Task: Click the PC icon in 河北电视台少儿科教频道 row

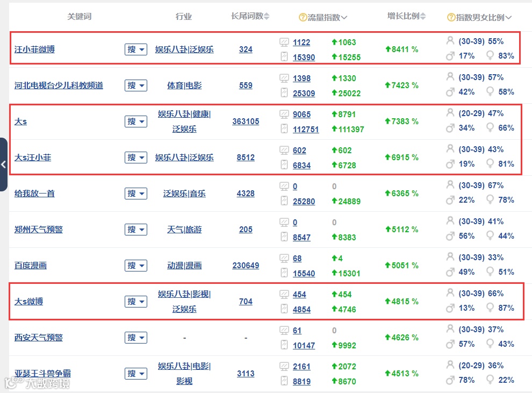Action: (x=284, y=78)
